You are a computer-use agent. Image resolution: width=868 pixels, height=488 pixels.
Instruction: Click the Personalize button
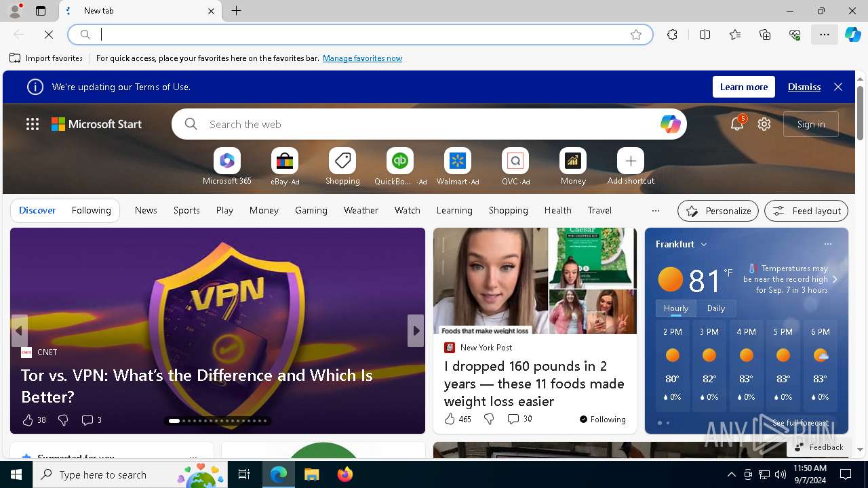pyautogui.click(x=718, y=211)
